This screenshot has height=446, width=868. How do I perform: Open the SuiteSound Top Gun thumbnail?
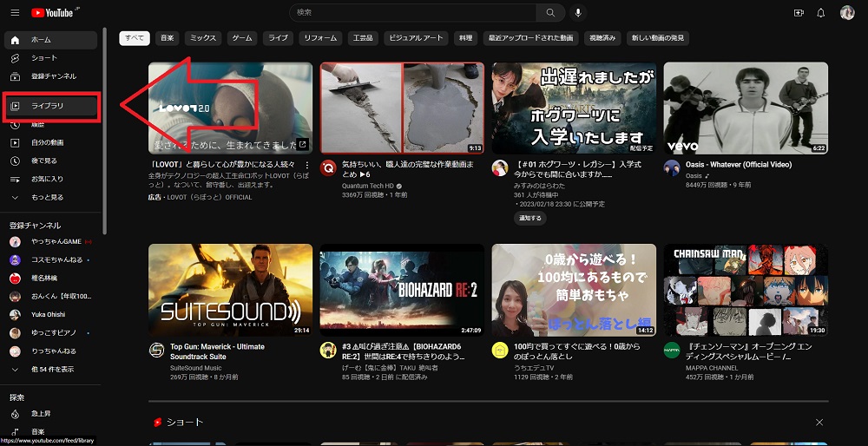[230, 290]
